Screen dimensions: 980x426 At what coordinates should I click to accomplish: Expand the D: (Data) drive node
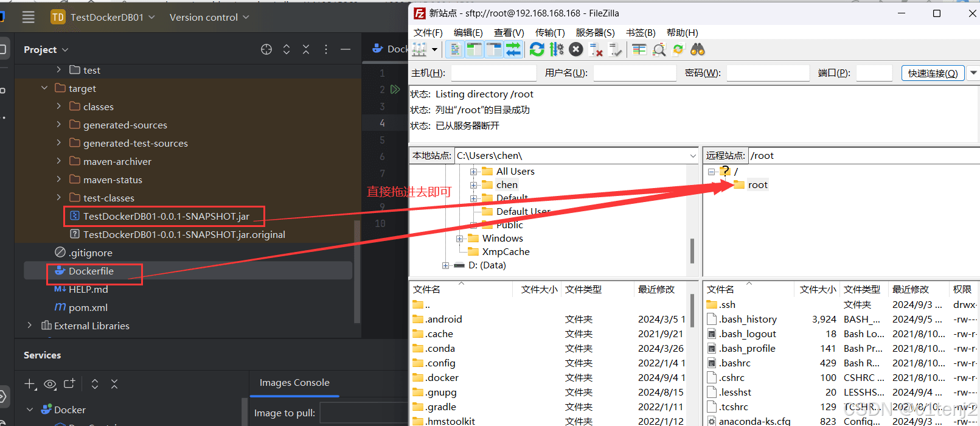click(445, 265)
